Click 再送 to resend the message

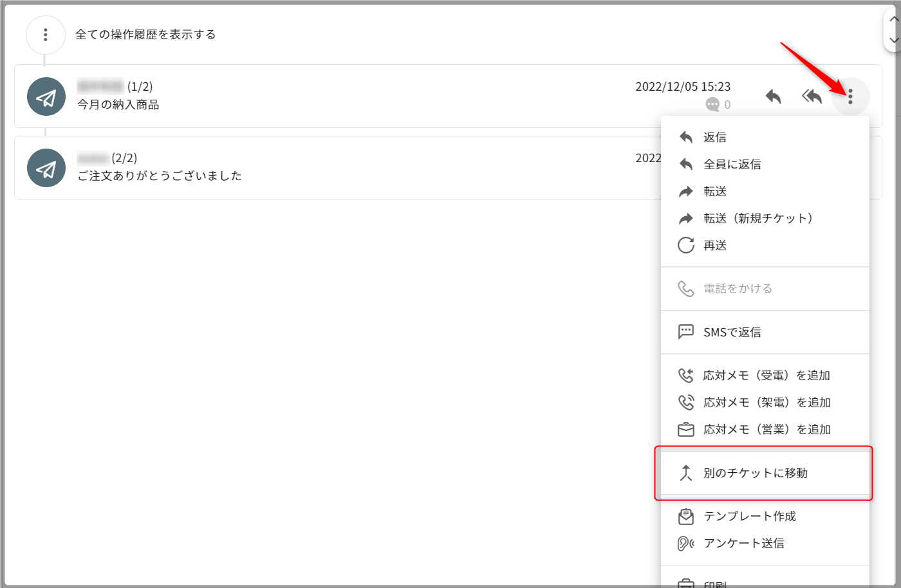[x=714, y=245]
